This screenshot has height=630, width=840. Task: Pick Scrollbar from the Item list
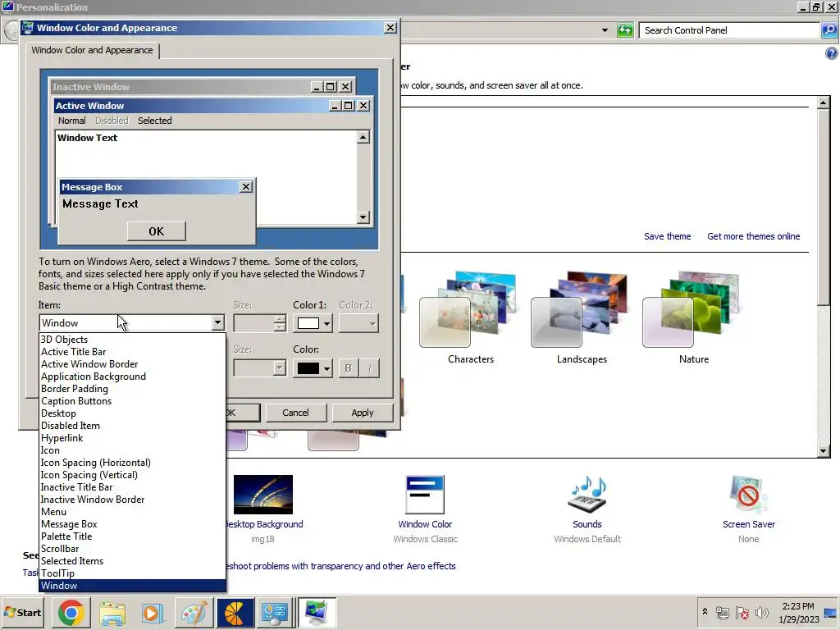[132, 549]
